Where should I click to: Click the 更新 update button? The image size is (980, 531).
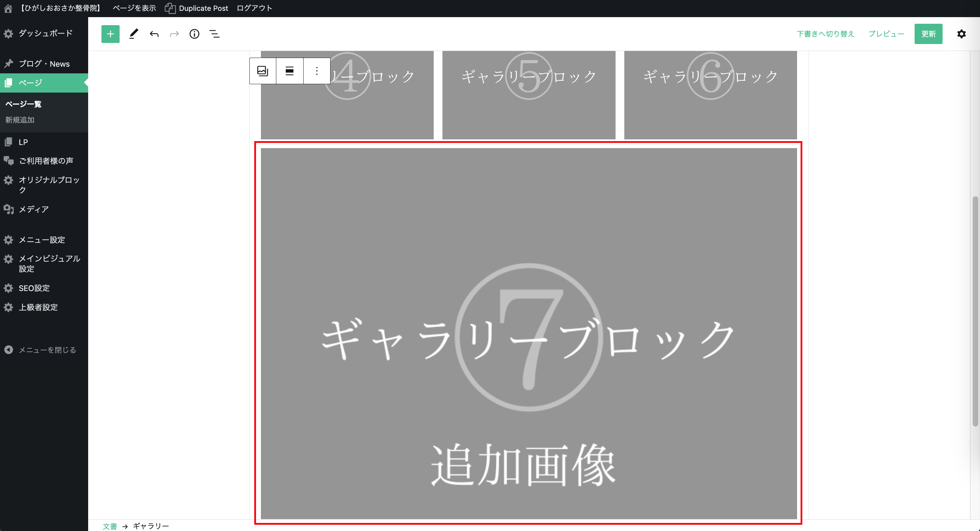[x=928, y=34]
